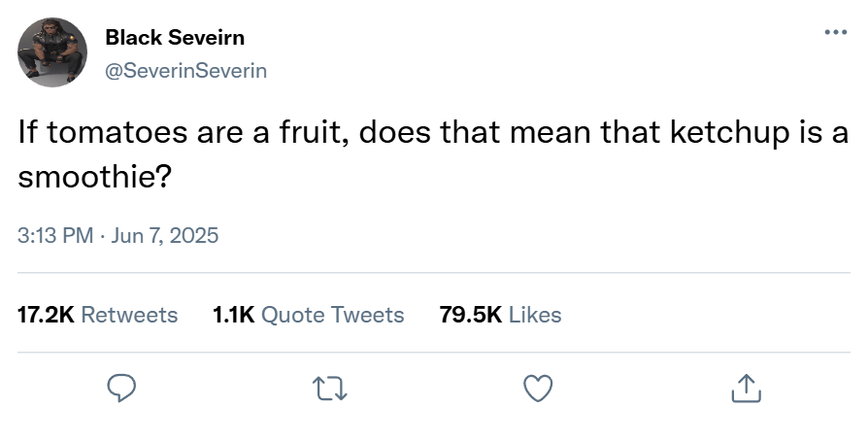Click the Jun 7, 2025 date
This screenshot has width=868, height=441.
[166, 235]
